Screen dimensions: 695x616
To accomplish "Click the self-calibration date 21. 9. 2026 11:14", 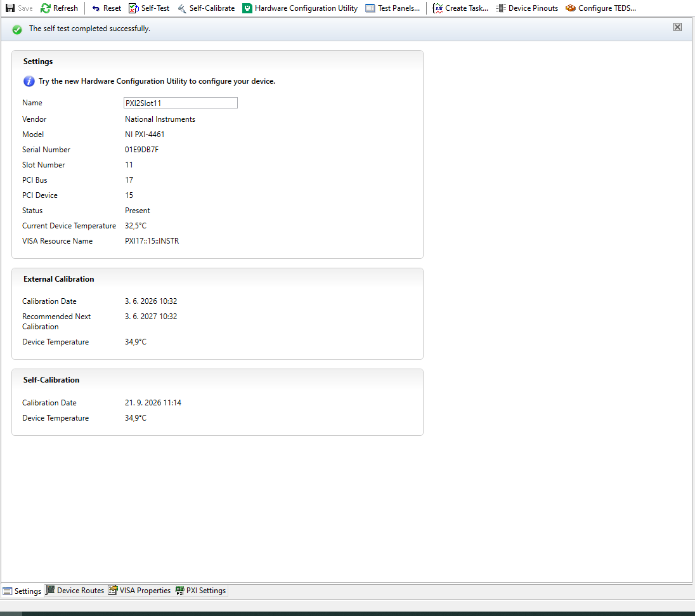I will [x=153, y=403].
